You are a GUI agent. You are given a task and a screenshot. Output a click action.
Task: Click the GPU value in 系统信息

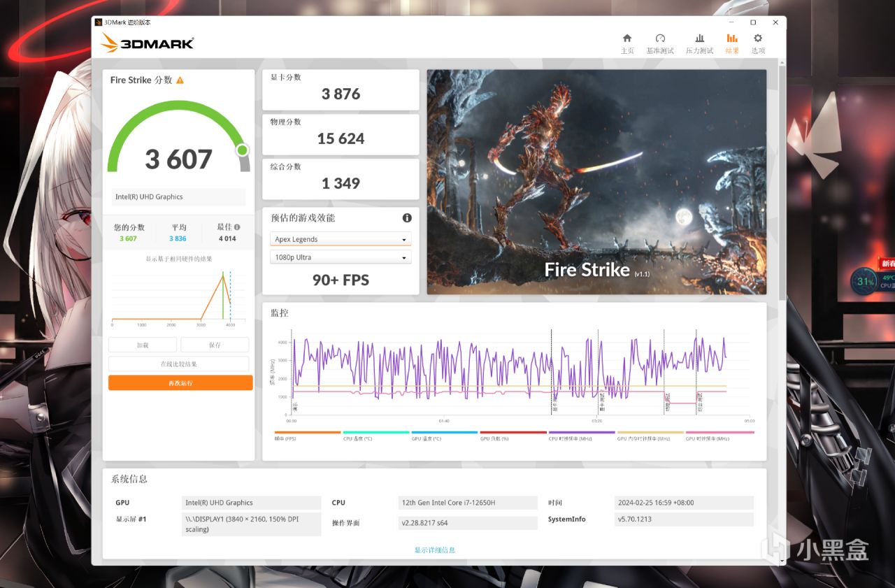[251, 503]
